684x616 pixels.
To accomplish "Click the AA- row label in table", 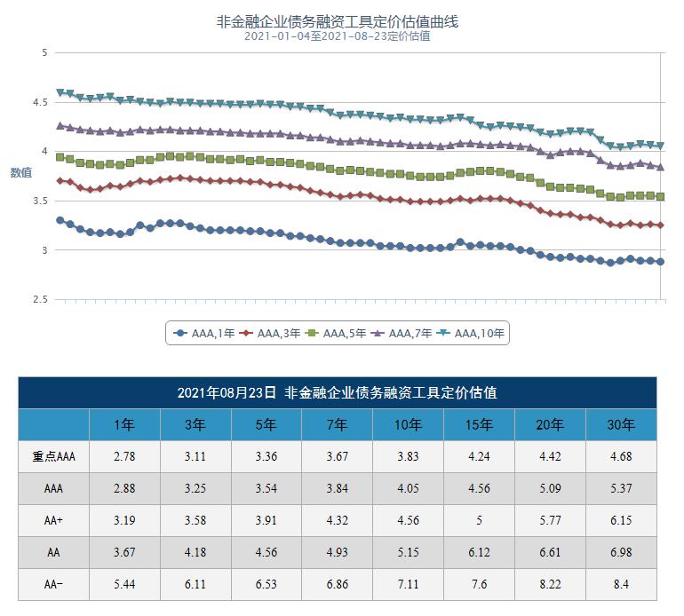I will pyautogui.click(x=53, y=584).
